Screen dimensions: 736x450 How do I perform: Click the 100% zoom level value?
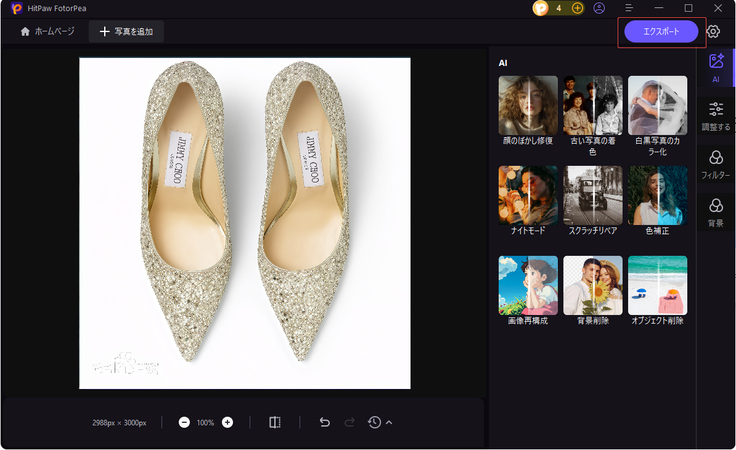[x=205, y=423]
